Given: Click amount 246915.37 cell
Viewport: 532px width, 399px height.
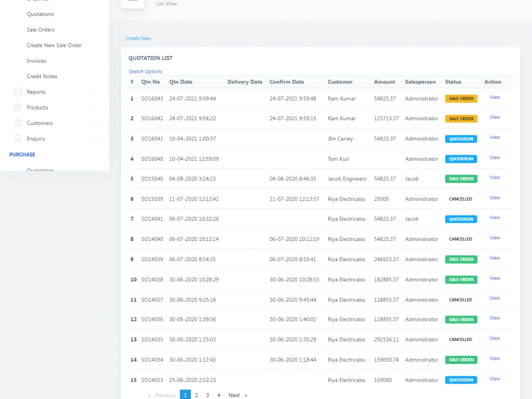Looking at the screenshot, I should pos(386,260).
